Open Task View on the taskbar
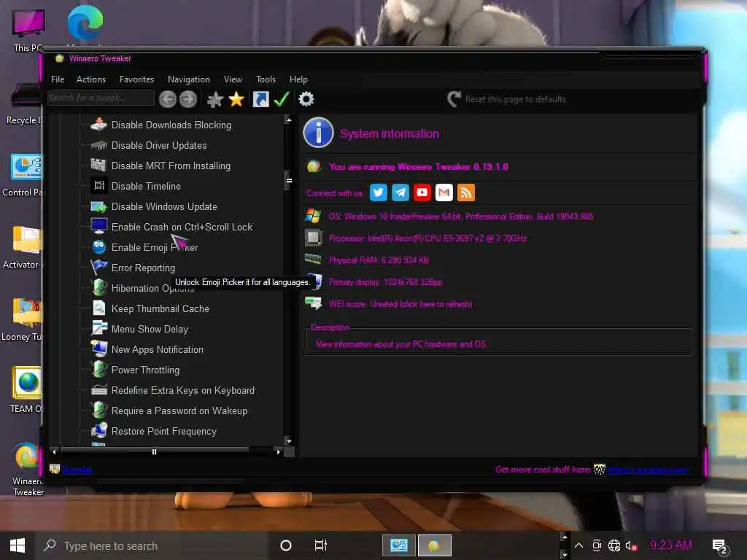Viewport: 747px width, 560px height. (x=321, y=545)
